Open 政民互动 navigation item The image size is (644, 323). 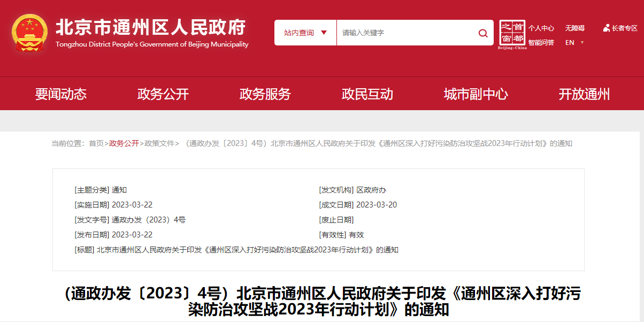click(x=367, y=95)
